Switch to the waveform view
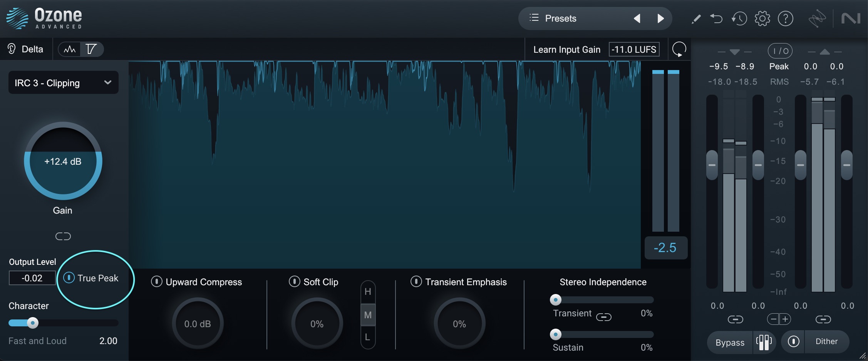This screenshot has width=868, height=361. pos(70,49)
